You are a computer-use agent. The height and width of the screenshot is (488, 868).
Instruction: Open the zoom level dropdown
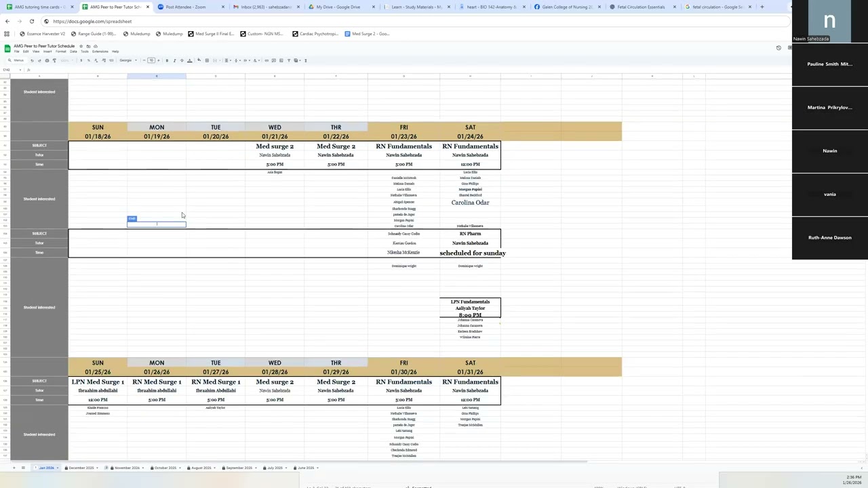tap(65, 60)
